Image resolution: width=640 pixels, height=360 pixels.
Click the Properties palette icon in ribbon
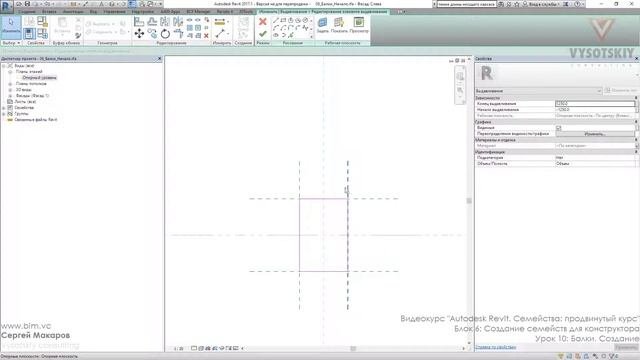(29, 33)
